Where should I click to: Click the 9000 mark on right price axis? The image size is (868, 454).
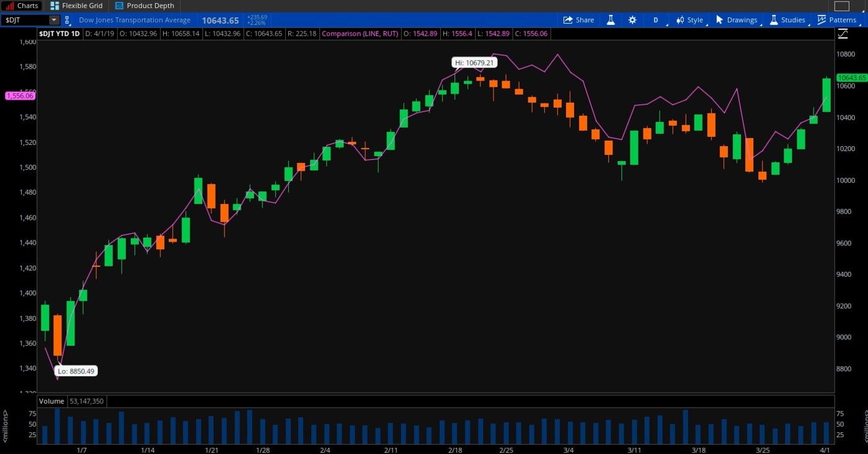pyautogui.click(x=844, y=338)
